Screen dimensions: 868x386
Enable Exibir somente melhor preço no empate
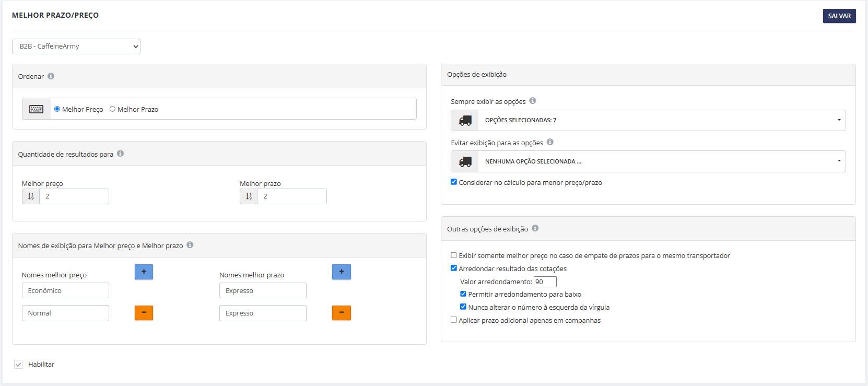[x=454, y=255]
